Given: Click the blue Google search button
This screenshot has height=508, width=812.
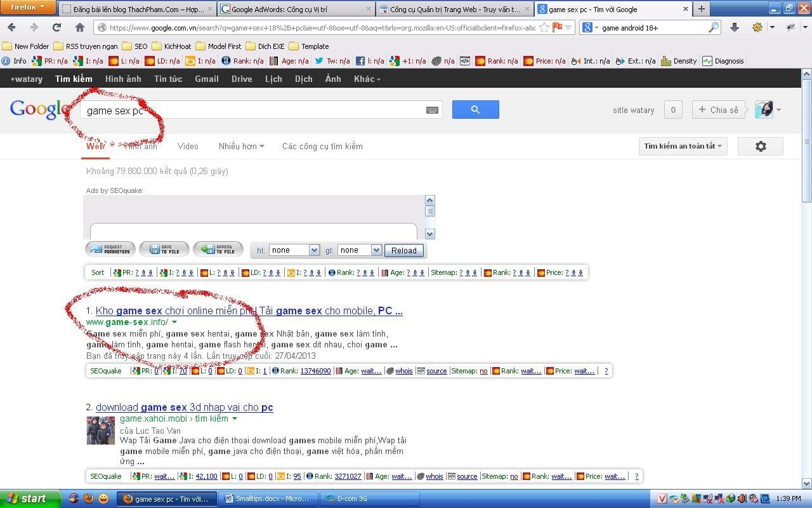Looking at the screenshot, I should tap(475, 109).
